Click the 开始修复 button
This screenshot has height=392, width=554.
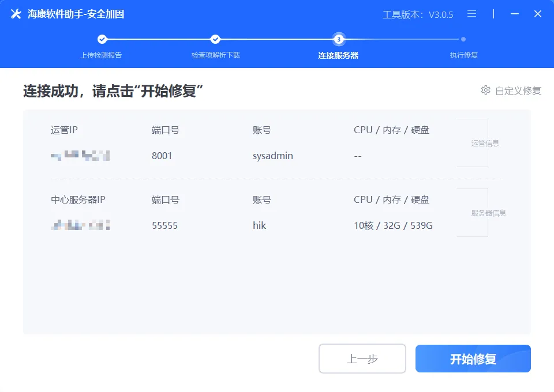tap(473, 359)
